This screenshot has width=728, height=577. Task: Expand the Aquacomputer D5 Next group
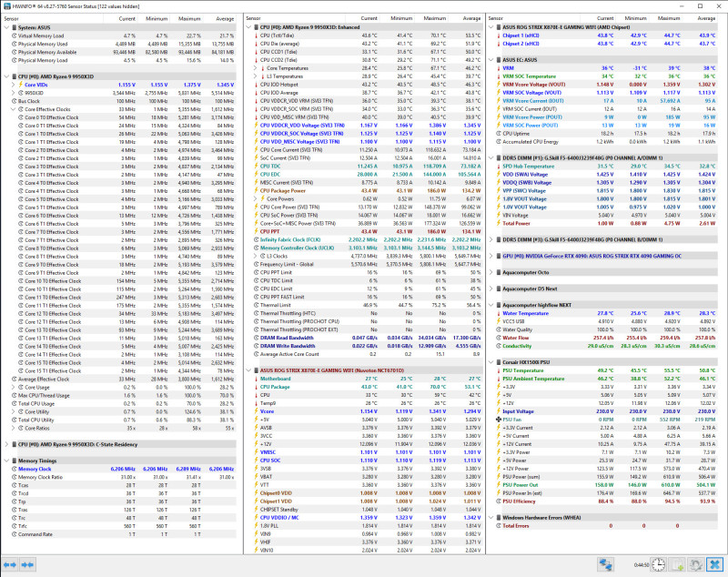click(x=491, y=288)
